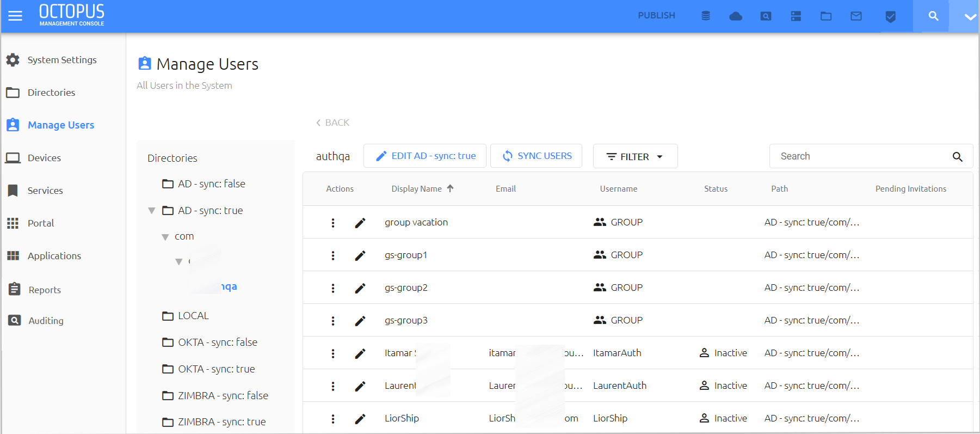The image size is (980, 434).
Task: Select OKTA - sync: false directory
Action: (x=209, y=343)
